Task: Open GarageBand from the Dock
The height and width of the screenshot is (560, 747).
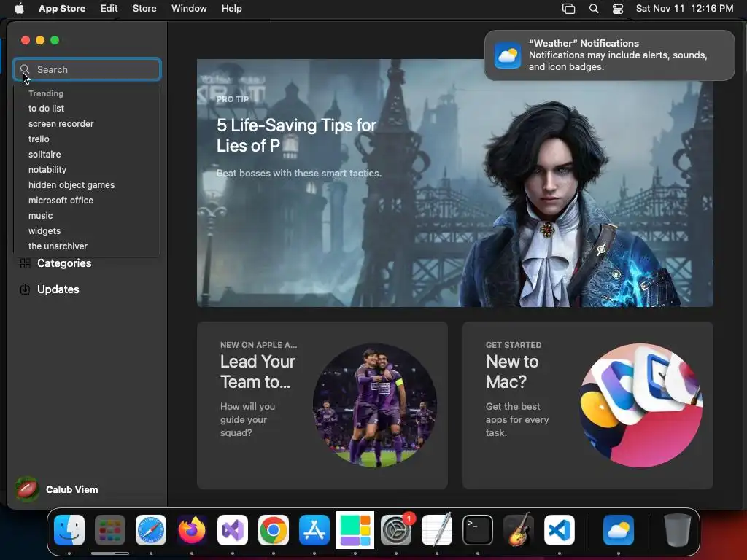Action: (x=519, y=530)
